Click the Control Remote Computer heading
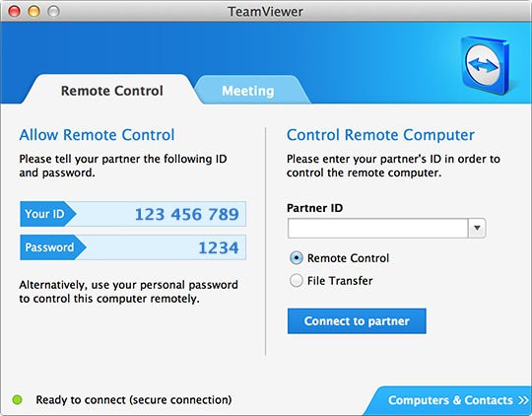 point(380,135)
